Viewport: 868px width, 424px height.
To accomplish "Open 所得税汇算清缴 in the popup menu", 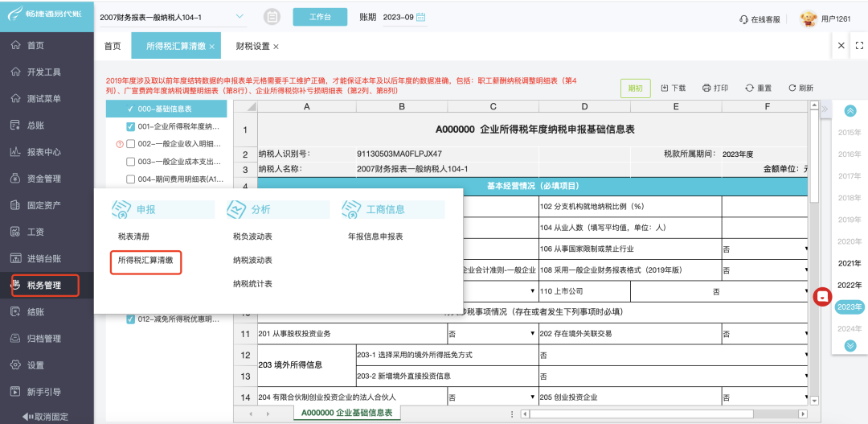I will coord(146,259).
